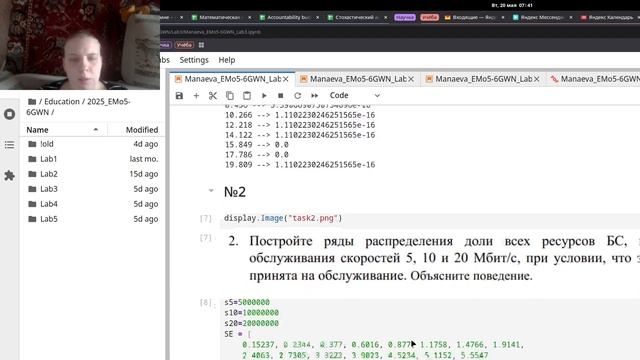The width and height of the screenshot is (640, 360).
Task: Navigate to the Education breadcrumb
Action: [62, 102]
